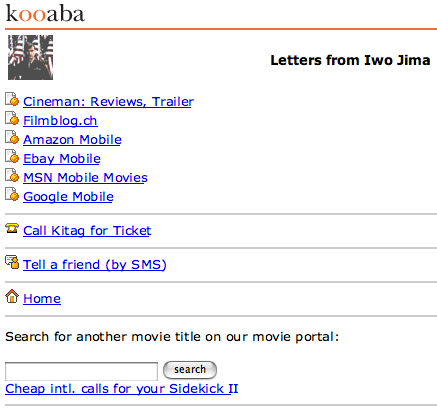
Task: Open the Filmblog.ch link
Action: [x=60, y=120]
